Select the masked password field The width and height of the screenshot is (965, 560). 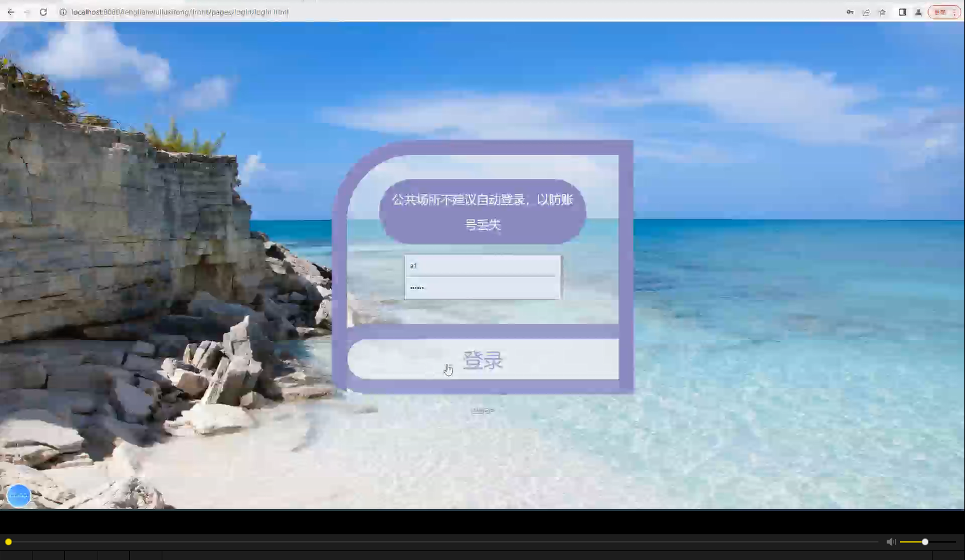(482, 287)
